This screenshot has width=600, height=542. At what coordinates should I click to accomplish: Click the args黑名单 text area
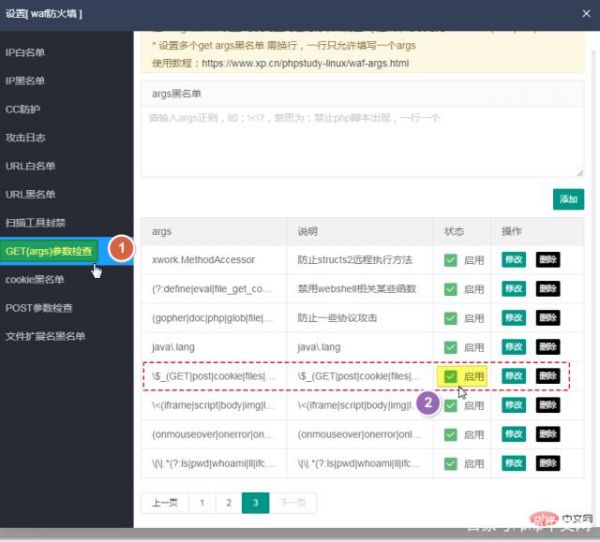tap(362, 142)
